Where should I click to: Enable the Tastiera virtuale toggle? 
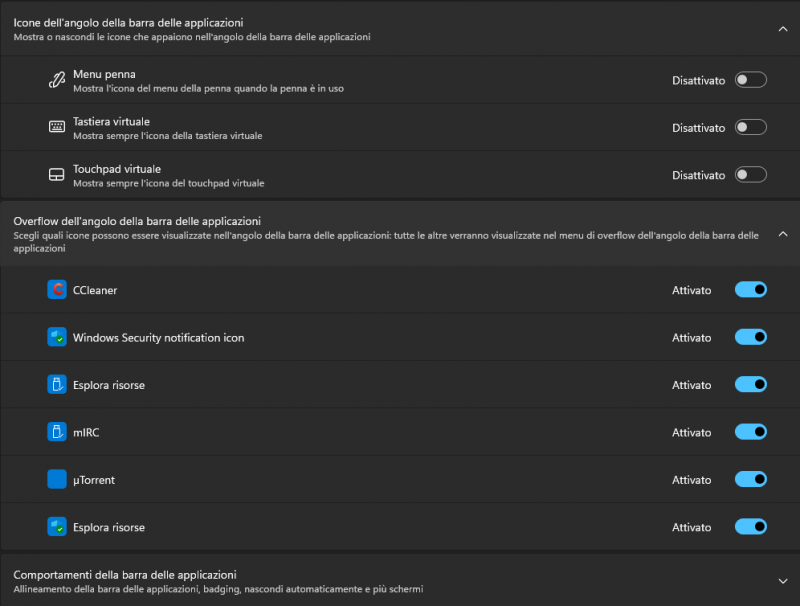pyautogui.click(x=750, y=127)
